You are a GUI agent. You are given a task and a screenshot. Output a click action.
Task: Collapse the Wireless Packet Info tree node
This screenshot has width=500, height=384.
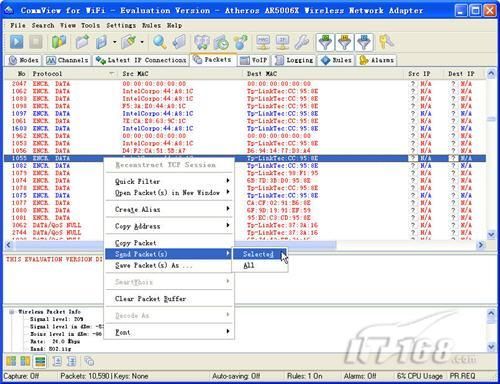click(12, 312)
